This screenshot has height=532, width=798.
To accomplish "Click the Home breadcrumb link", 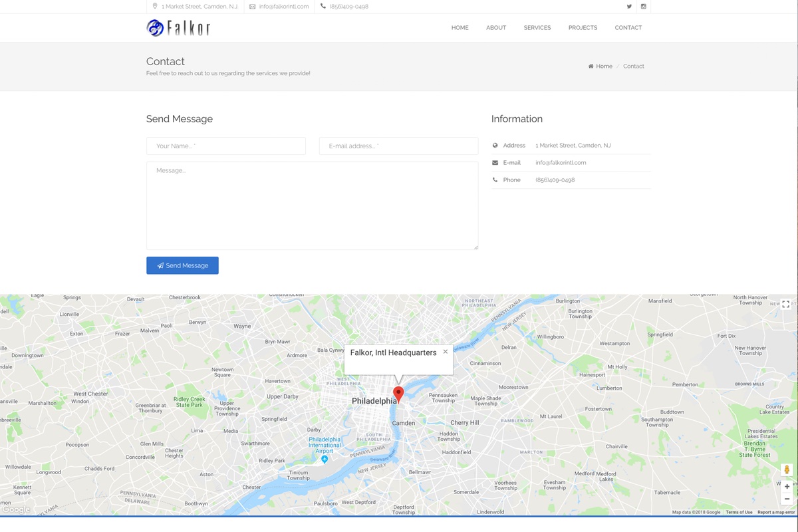I will 604,66.
